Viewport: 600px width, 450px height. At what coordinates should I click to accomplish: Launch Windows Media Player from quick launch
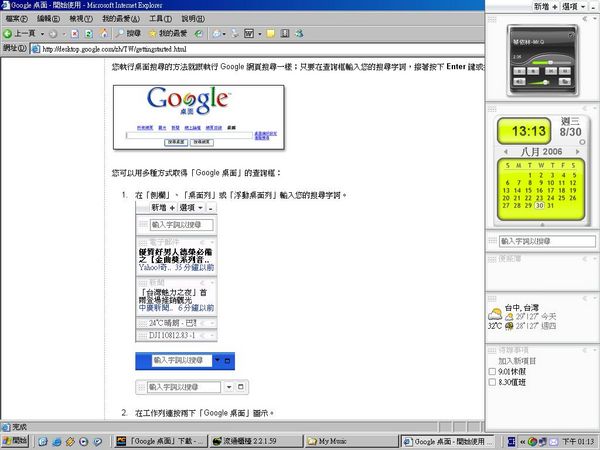[x=83, y=442]
